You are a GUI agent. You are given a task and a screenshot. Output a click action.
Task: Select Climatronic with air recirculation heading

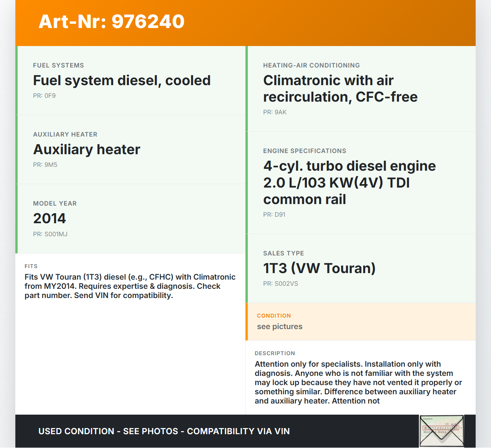point(340,89)
